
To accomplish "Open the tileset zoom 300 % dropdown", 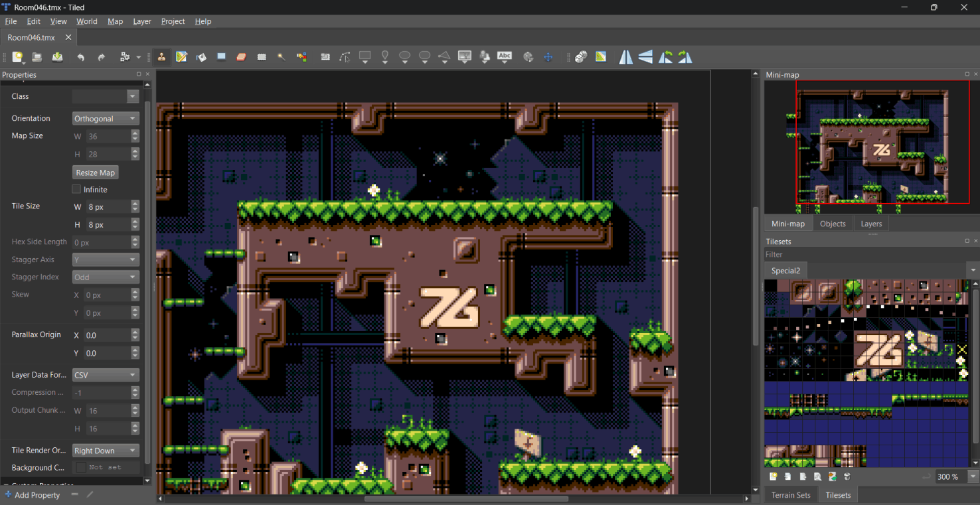I will click(973, 476).
